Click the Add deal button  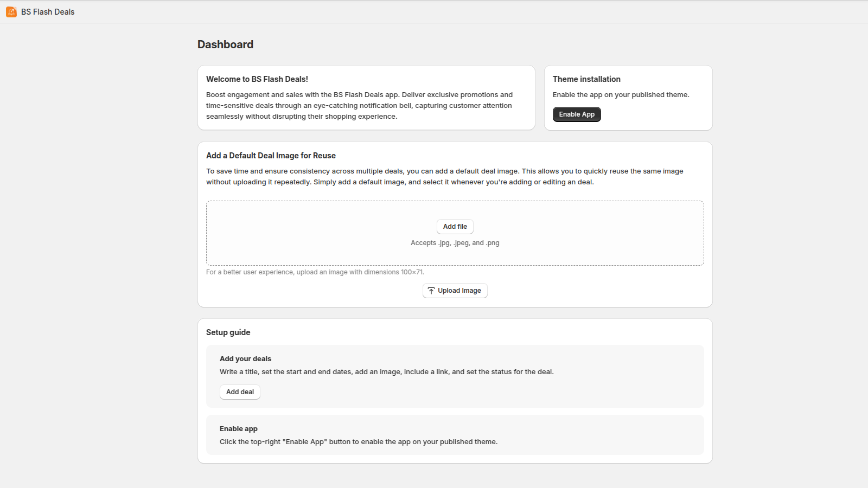tap(240, 391)
